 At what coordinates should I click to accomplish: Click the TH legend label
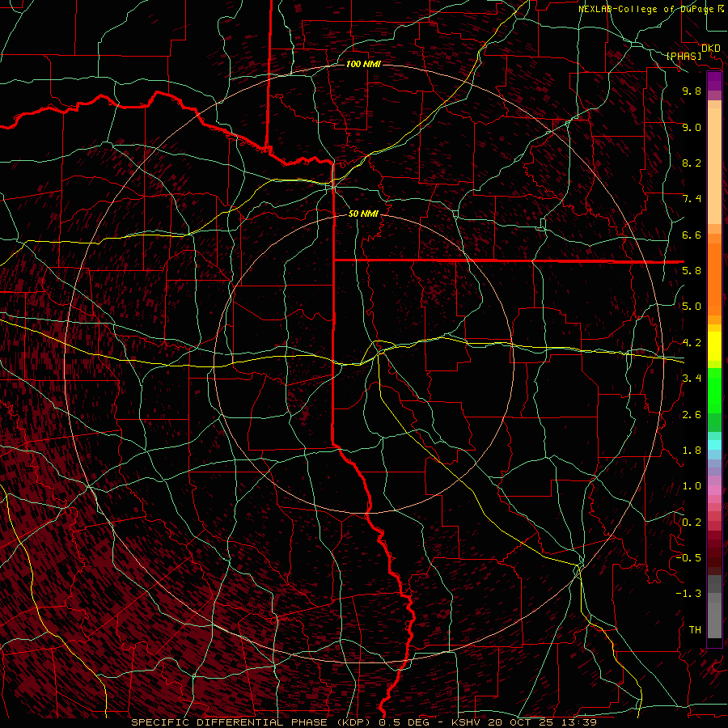point(695,630)
